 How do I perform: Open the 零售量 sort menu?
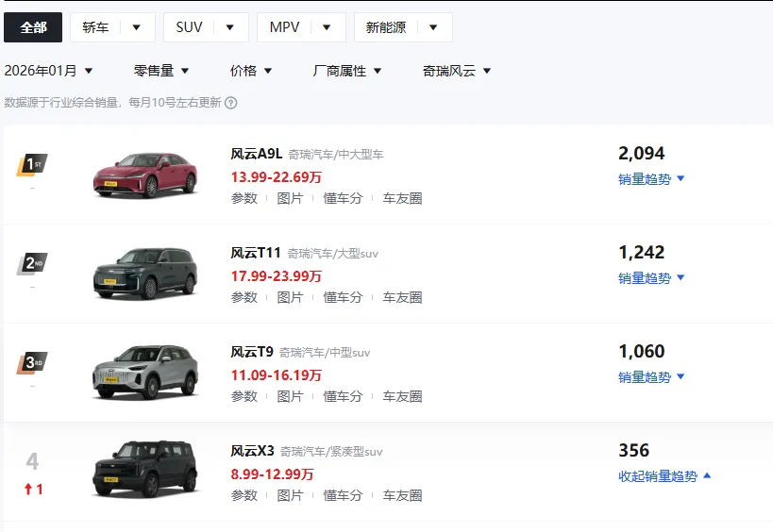pyautogui.click(x=161, y=71)
